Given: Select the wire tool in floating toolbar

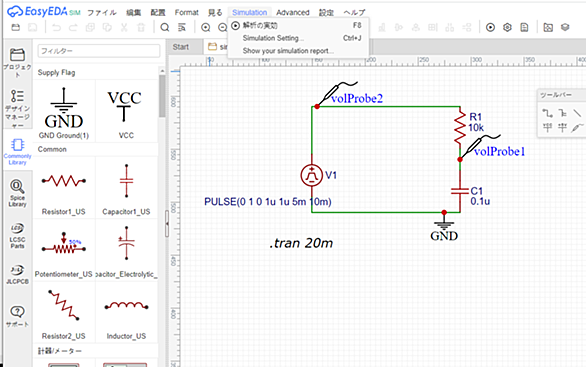Looking at the screenshot, I should coord(548,112).
